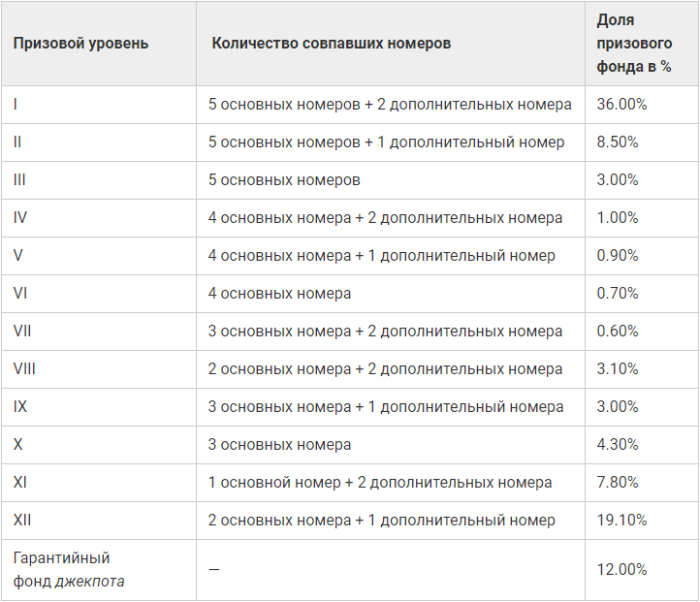
Task: Select the '4 основных номера' cell in row VI
Action: pyautogui.click(x=279, y=293)
